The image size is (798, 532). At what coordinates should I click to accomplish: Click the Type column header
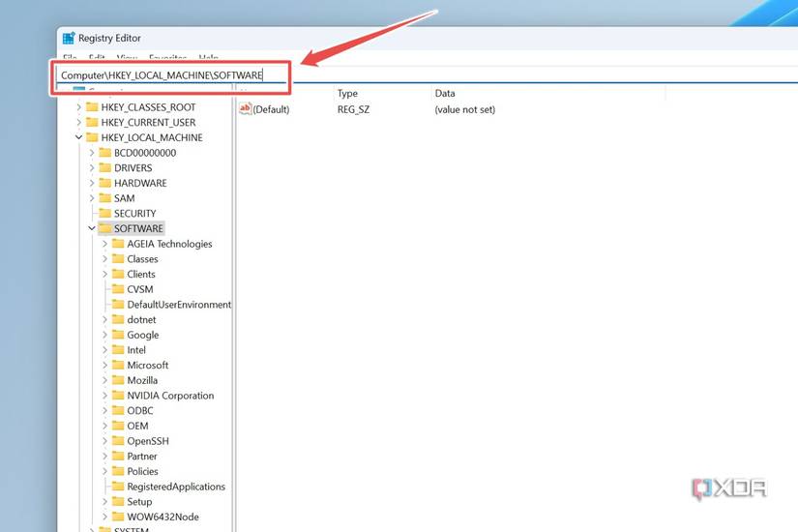pos(347,94)
